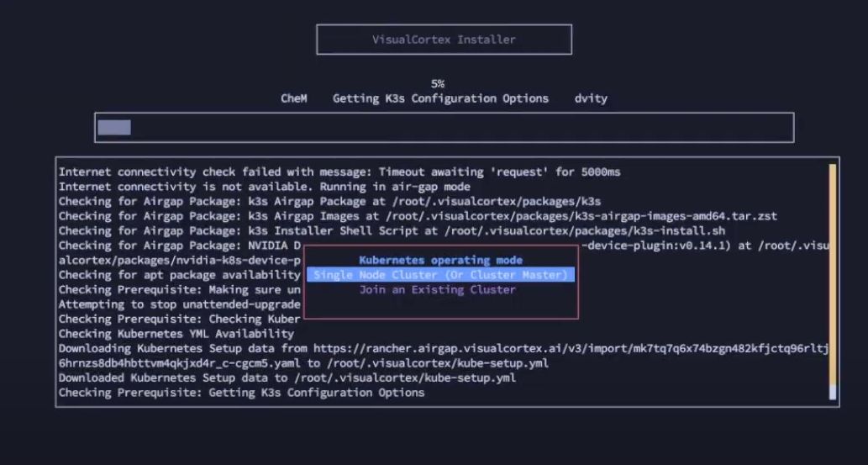This screenshot has width=868, height=465.
Task: Click the Downloaded Kubernetes Setup data log line
Action: [x=287, y=378]
